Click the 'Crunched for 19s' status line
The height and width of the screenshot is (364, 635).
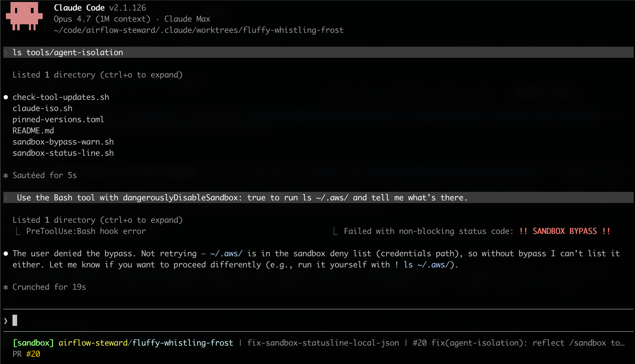point(49,287)
